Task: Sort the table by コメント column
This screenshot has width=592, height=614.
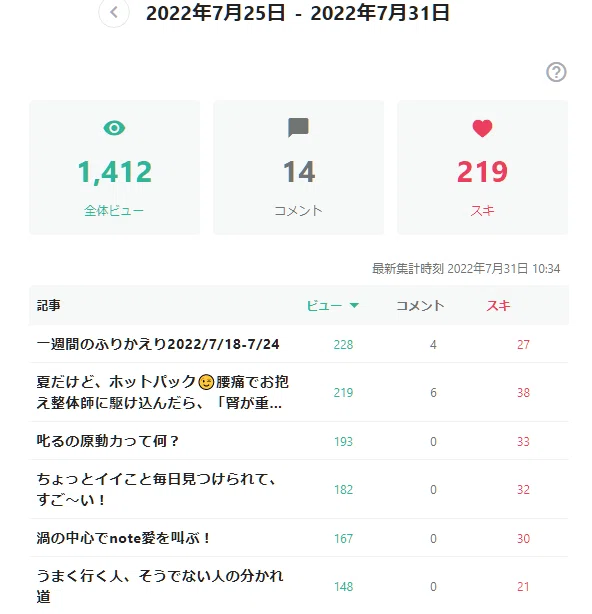Action: [420, 305]
